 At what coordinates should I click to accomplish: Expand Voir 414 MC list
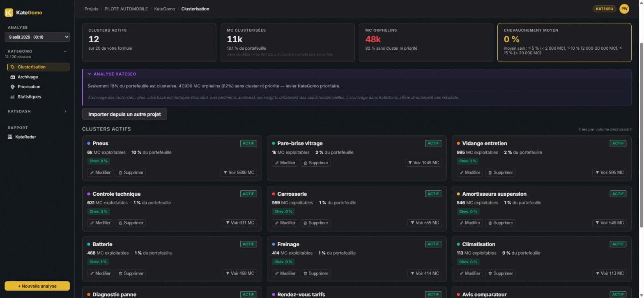[x=425, y=273]
